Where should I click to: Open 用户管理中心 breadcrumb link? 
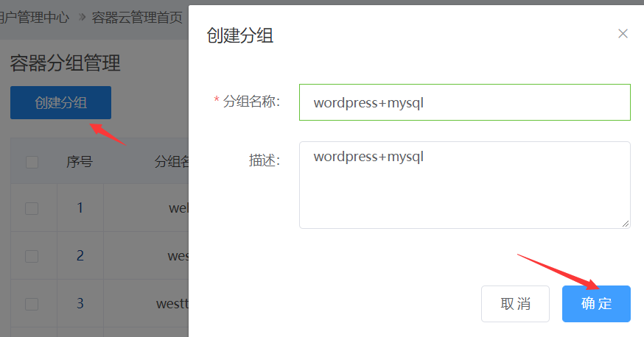coord(35,18)
